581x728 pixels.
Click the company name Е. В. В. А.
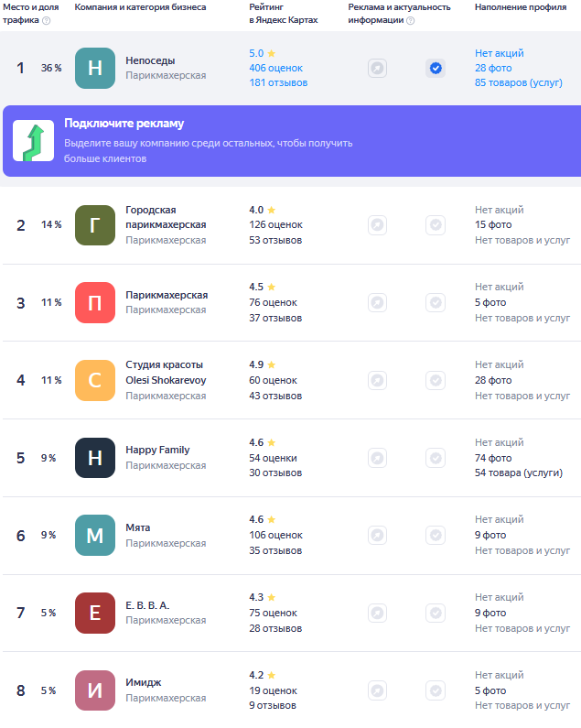pos(147,605)
